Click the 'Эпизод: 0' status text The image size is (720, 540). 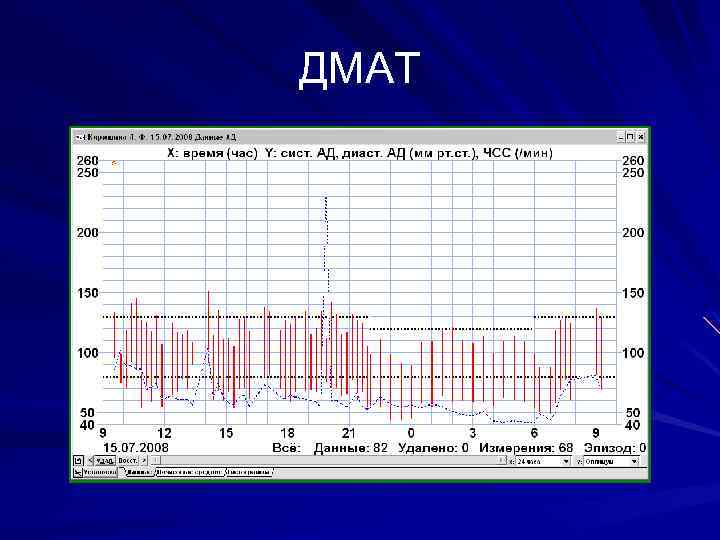[615, 448]
